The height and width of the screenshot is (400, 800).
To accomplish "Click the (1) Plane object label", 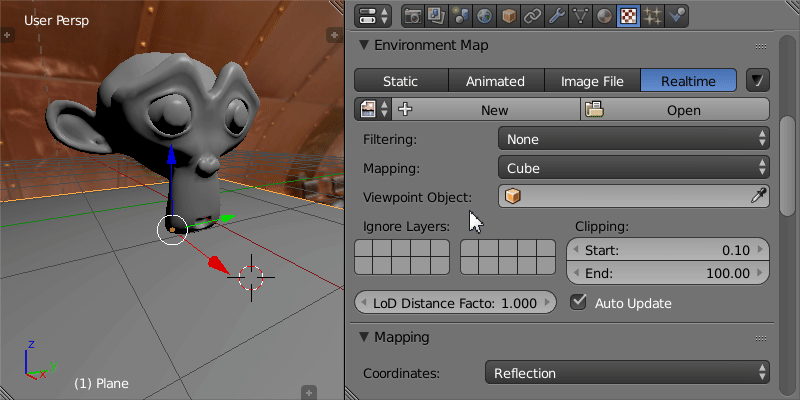I will click(x=102, y=383).
